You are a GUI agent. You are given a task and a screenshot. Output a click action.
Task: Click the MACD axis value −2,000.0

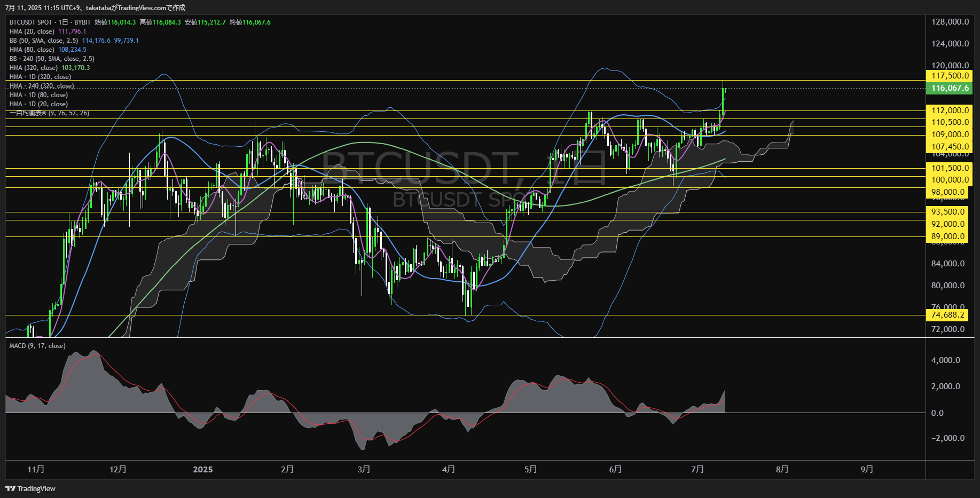(x=947, y=438)
